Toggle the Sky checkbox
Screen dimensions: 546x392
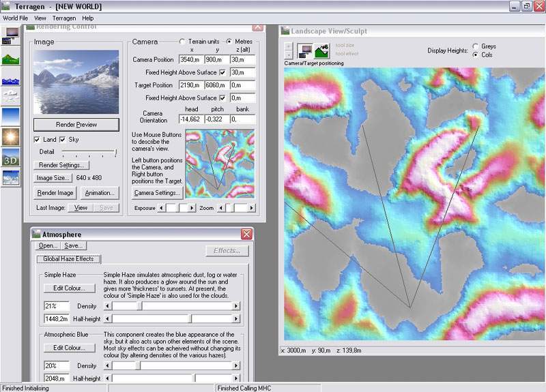(62, 139)
